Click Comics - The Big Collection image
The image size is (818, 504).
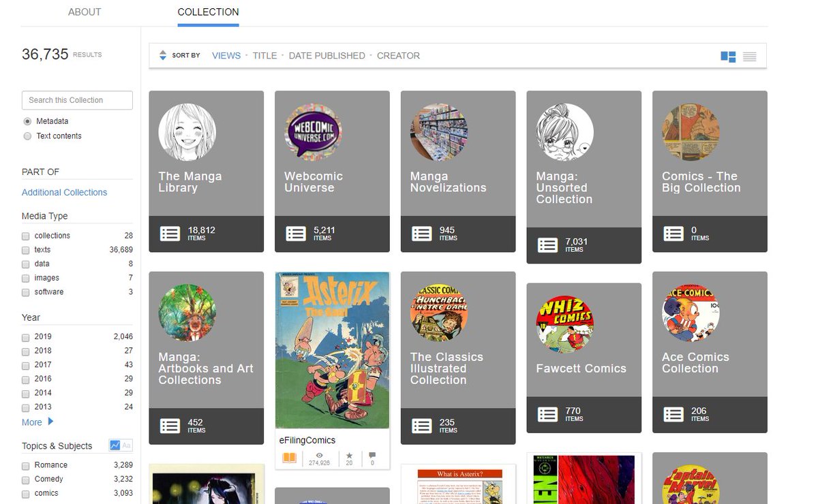pyautogui.click(x=691, y=132)
